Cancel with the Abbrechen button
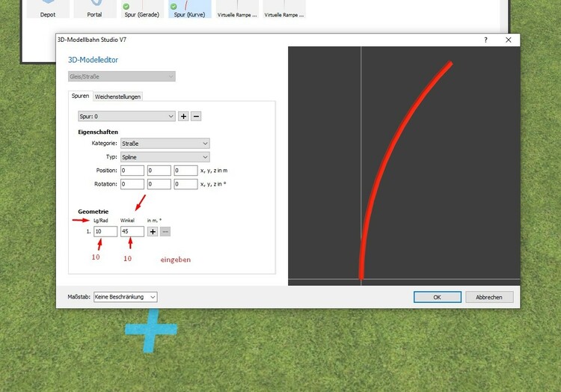 (x=489, y=297)
